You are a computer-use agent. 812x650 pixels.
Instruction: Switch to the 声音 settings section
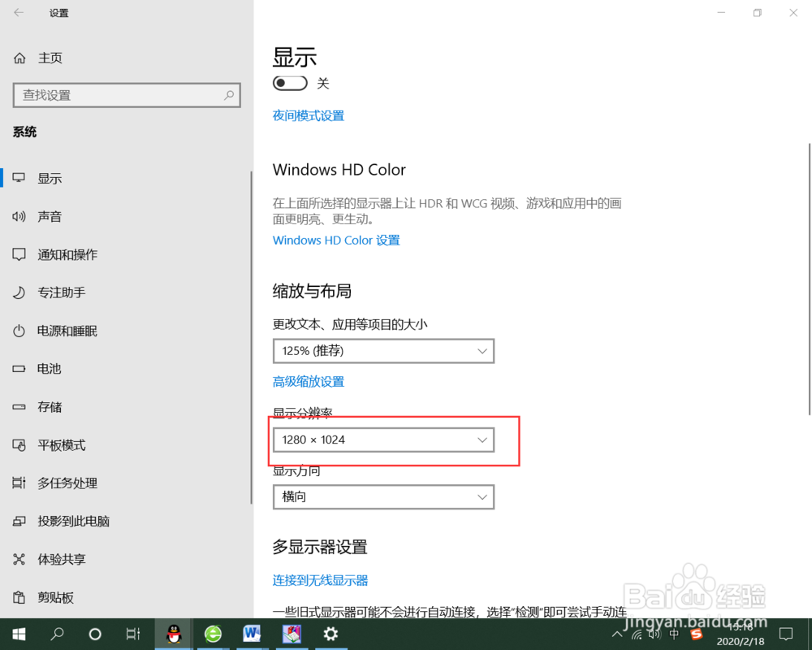[x=50, y=216]
